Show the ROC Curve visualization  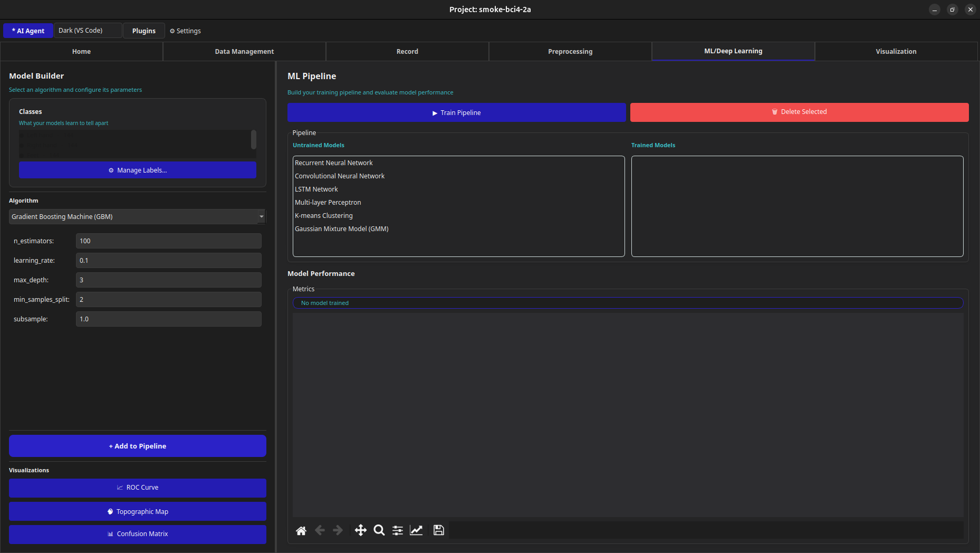tap(138, 488)
